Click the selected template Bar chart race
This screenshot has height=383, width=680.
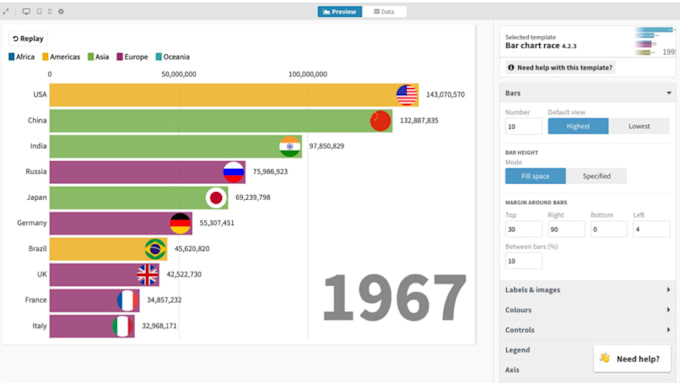point(541,46)
